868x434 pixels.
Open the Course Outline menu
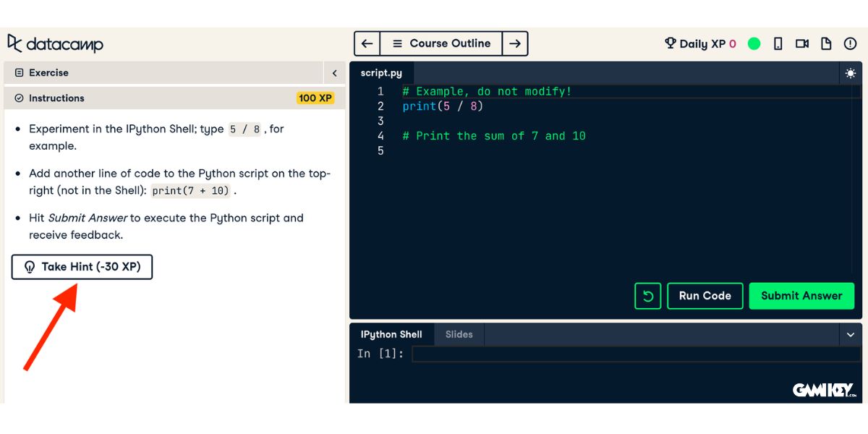pos(441,43)
